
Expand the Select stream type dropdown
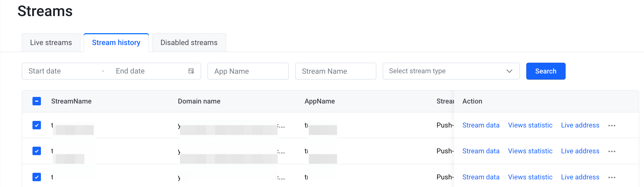point(451,71)
